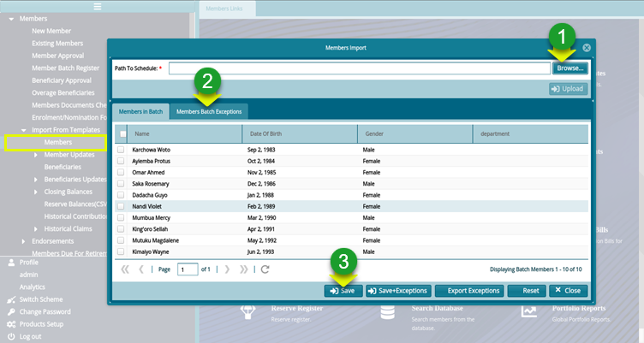Check the box for Nandi Violet
644x343 pixels.
click(x=121, y=206)
